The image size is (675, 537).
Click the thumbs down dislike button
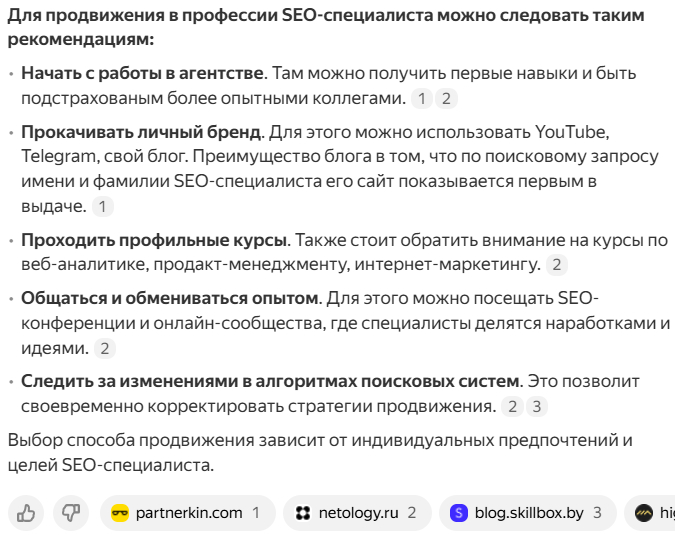[71, 513]
